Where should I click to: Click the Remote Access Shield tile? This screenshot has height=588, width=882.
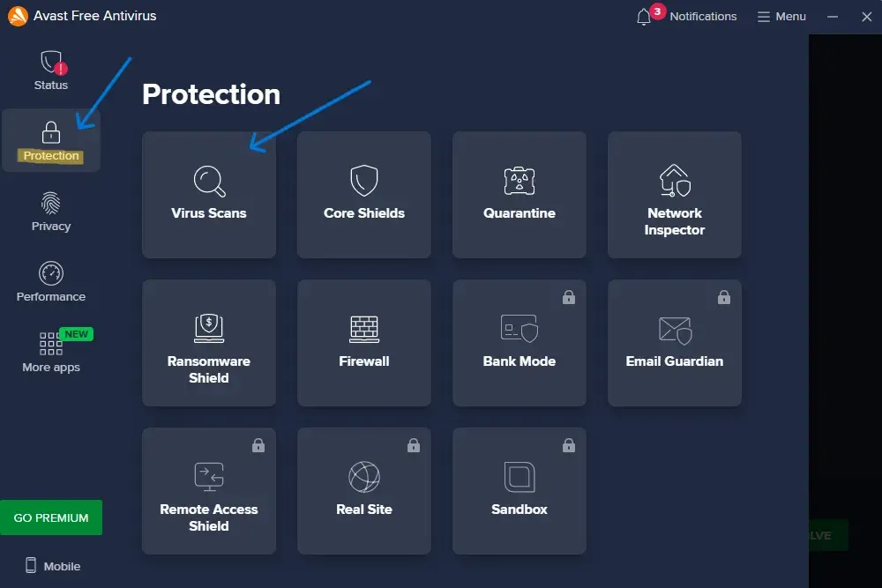pyautogui.click(x=209, y=491)
